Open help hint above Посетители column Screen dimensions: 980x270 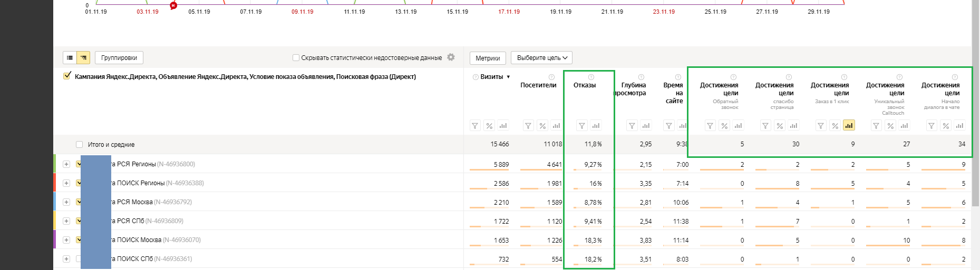point(551,77)
